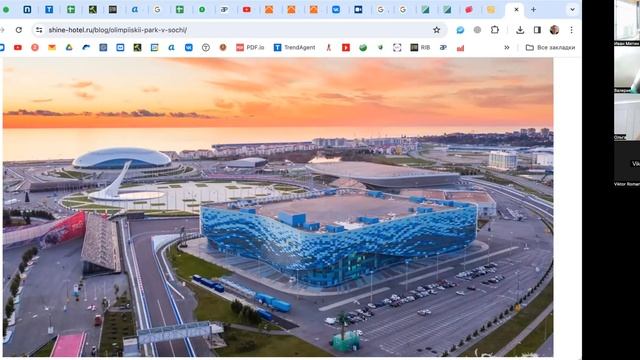Open the PDF.io bookmark
The width and height of the screenshot is (640, 360).
coord(250,48)
